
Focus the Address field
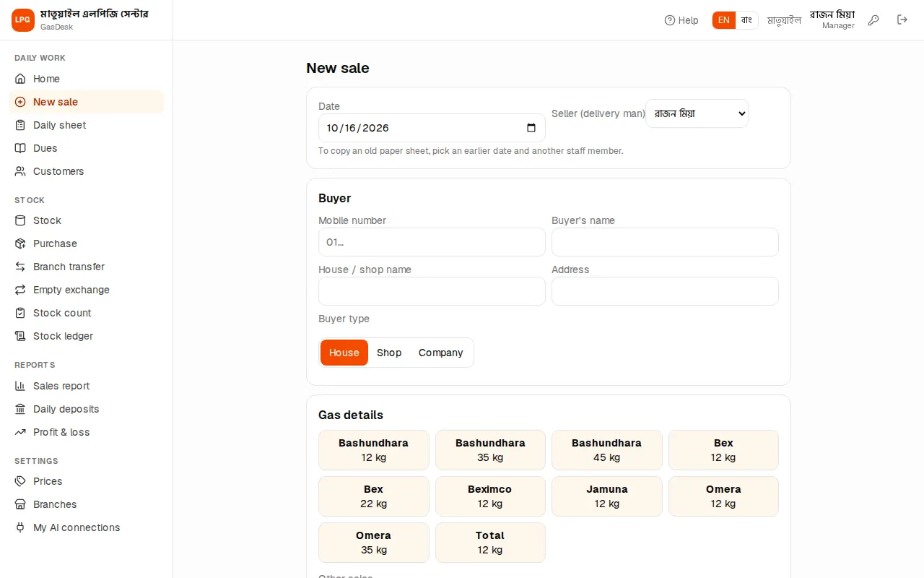[665, 291]
